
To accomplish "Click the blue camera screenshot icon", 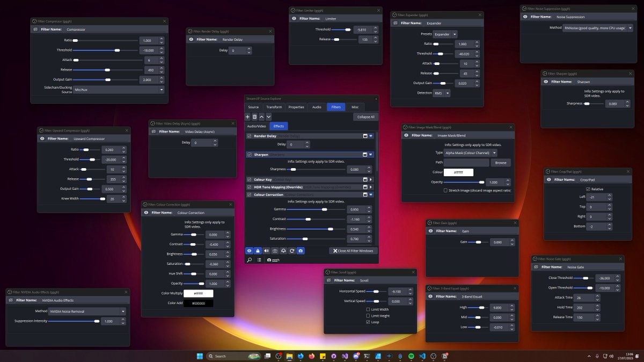I will click(x=301, y=251).
